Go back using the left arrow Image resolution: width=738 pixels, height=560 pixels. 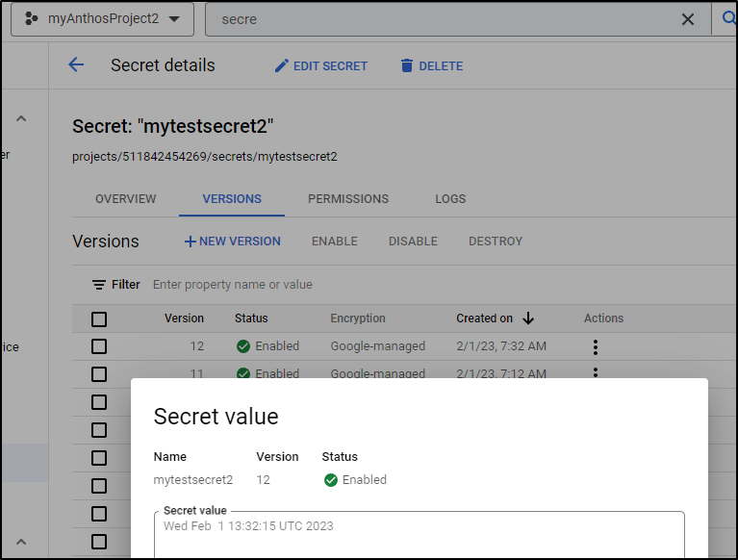coord(76,64)
